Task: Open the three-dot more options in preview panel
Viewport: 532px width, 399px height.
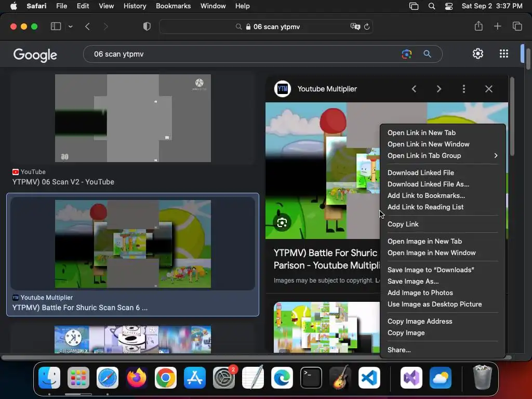Action: pos(464,89)
